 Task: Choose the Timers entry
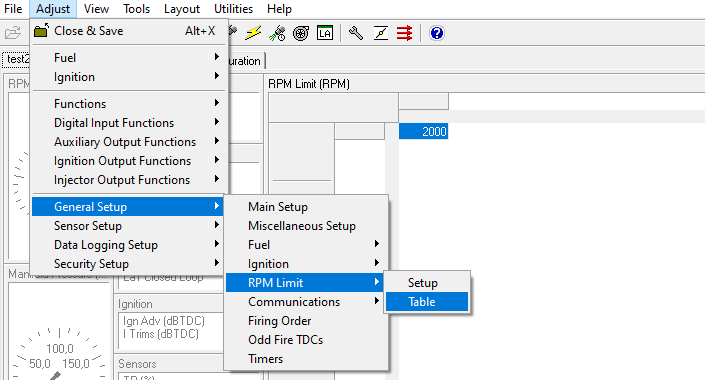click(306, 358)
